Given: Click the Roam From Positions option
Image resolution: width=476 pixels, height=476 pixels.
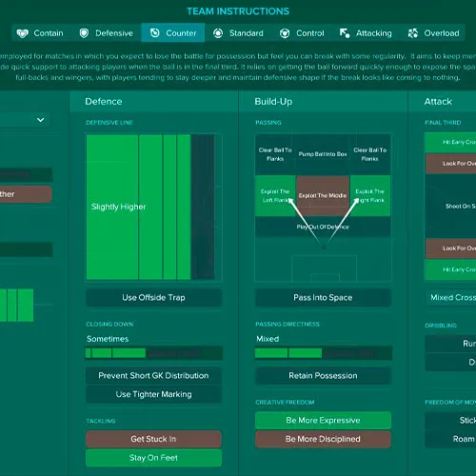Looking at the screenshot, I should click(450, 439).
